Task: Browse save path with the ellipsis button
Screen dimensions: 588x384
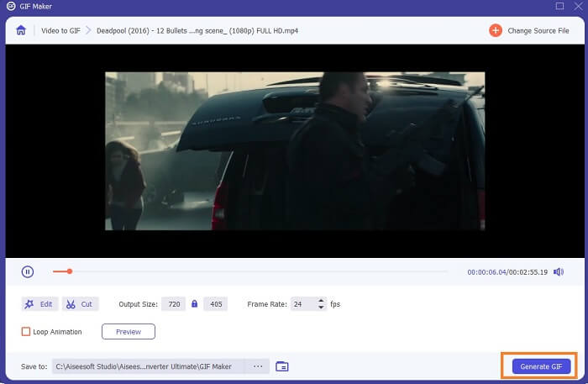Action: 258,366
